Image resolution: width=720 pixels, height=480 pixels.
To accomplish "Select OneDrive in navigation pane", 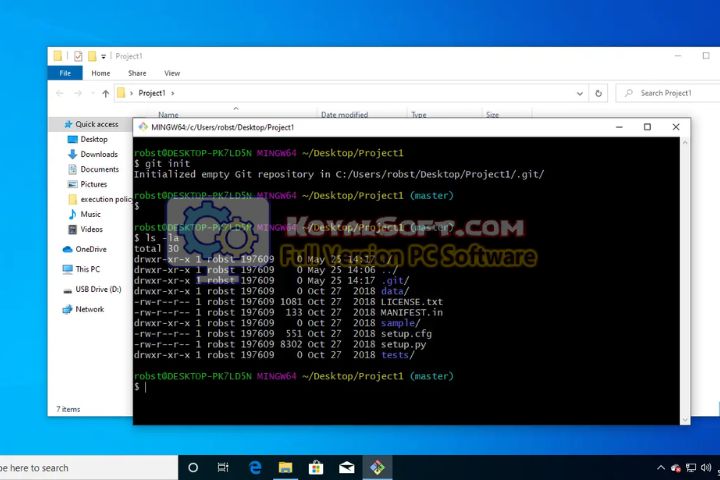I will (91, 249).
